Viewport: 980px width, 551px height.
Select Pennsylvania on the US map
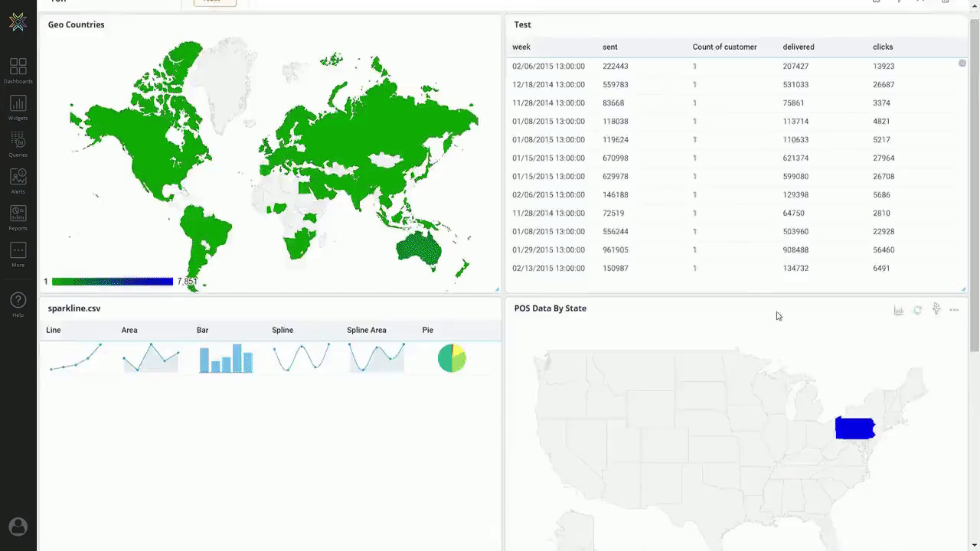[x=854, y=428]
